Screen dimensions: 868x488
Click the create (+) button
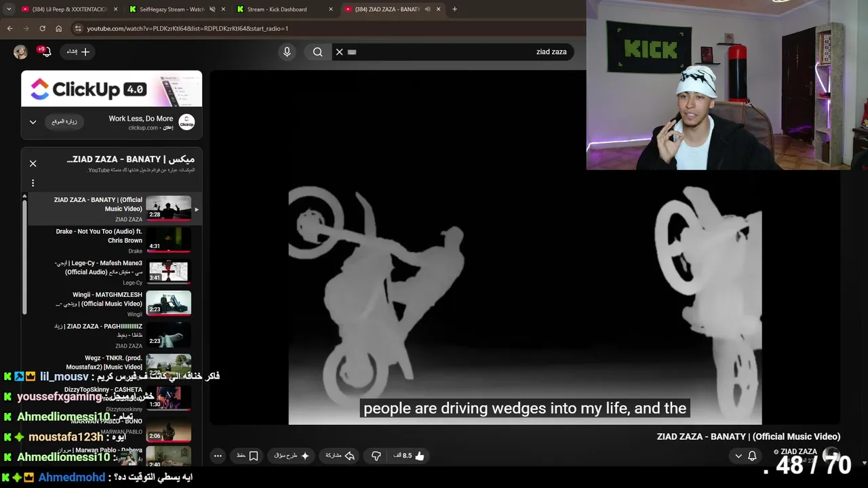tap(78, 52)
